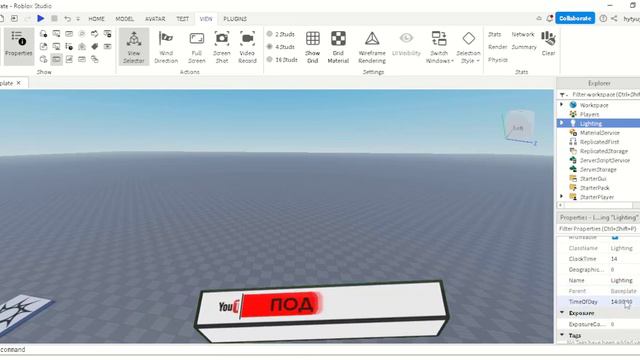Clear the stats with broom icon
The width and height of the screenshot is (640, 360).
point(548,43)
